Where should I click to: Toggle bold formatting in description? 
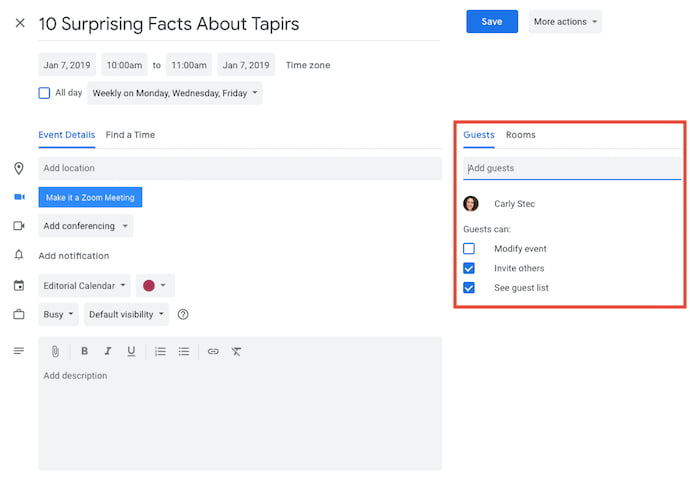point(84,351)
